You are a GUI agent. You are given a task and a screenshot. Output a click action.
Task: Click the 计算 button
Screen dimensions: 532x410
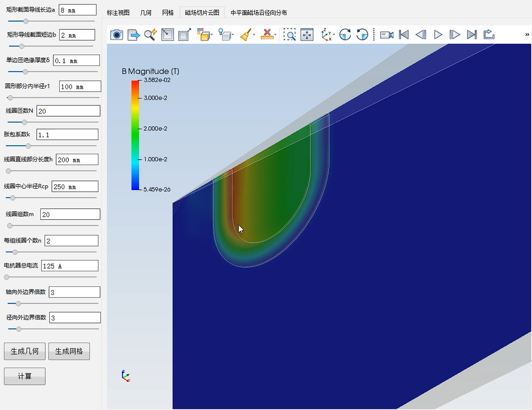(x=25, y=376)
